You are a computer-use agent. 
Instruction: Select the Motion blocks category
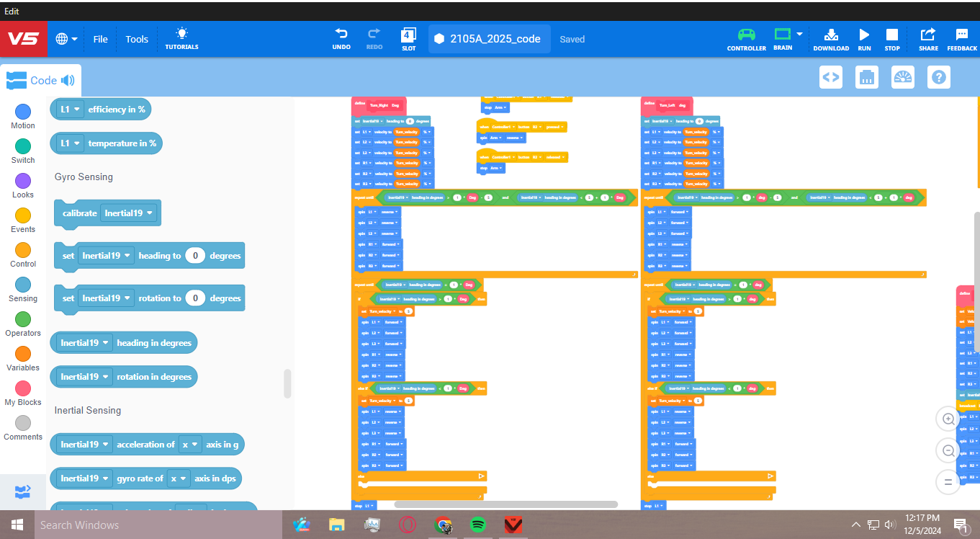22,115
